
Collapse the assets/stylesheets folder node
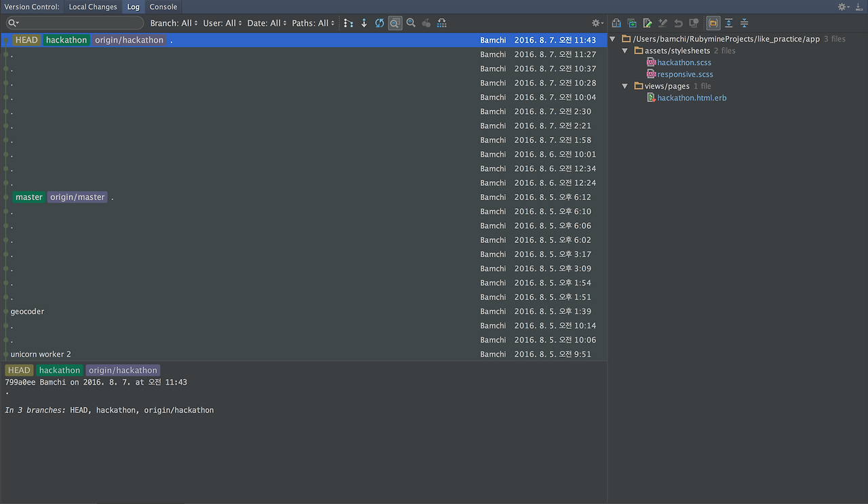point(625,51)
